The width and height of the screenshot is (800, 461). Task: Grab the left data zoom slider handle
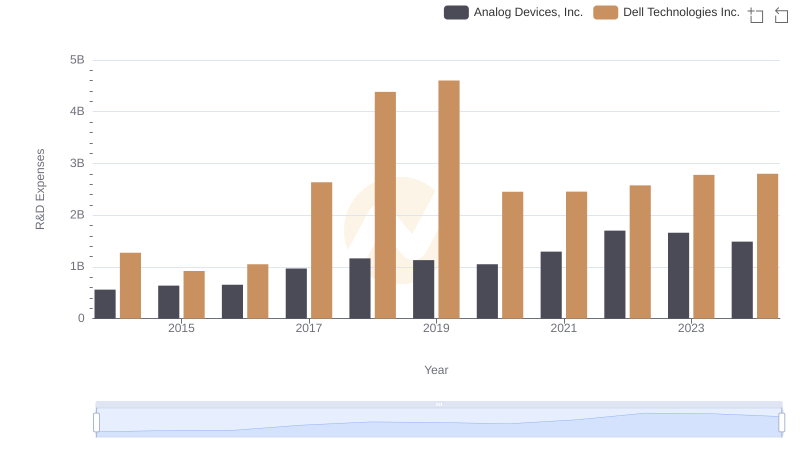click(x=96, y=422)
